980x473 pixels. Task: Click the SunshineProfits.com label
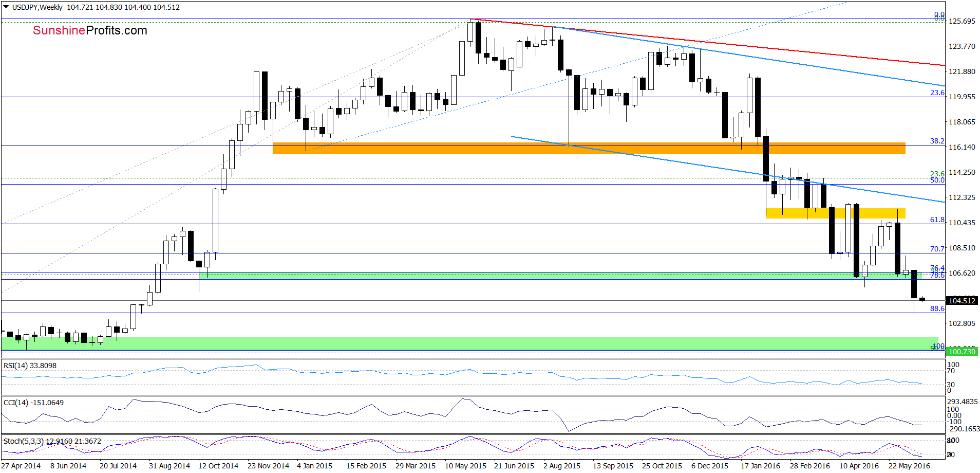coord(90,30)
